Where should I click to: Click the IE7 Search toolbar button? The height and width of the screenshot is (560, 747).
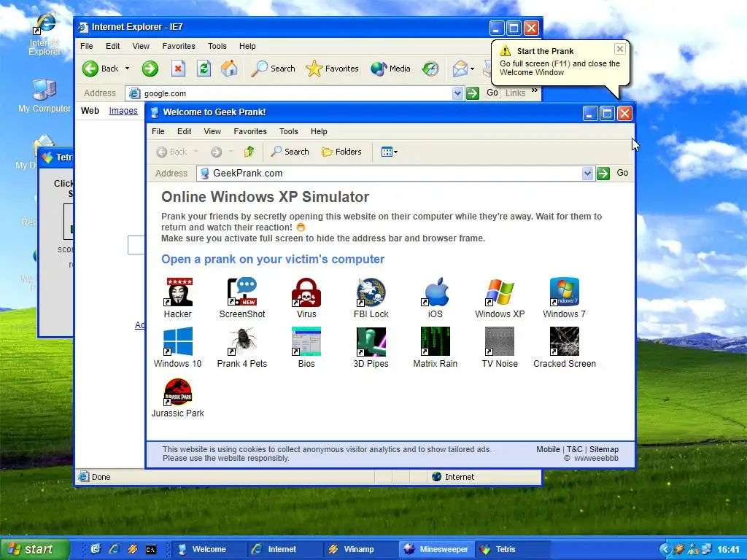(274, 69)
